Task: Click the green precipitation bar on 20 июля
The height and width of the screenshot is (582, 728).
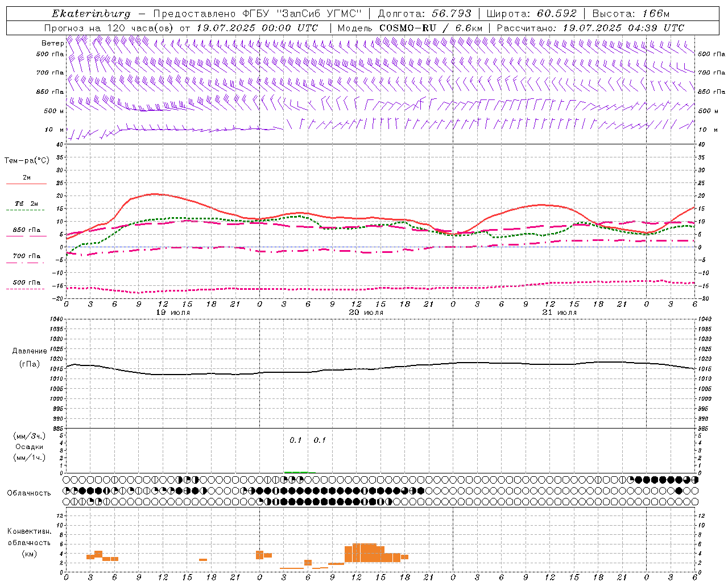Action: [296, 472]
